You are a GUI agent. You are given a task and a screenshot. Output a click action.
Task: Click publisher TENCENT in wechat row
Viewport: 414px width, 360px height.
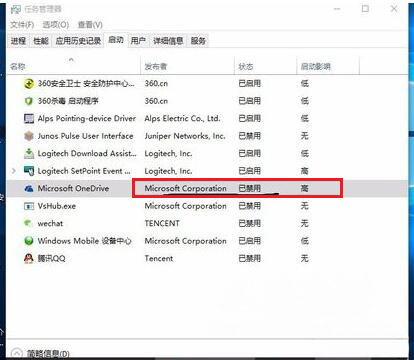(x=162, y=223)
